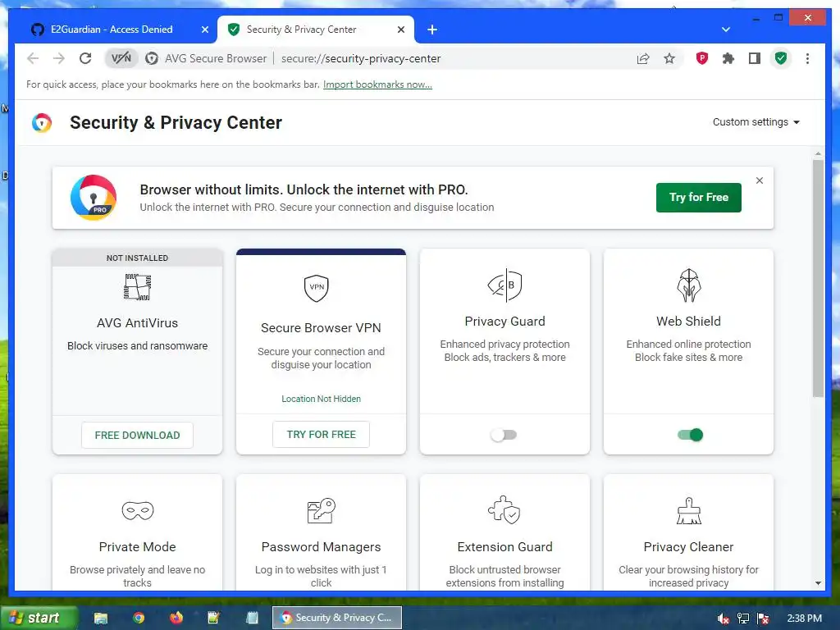Image resolution: width=840 pixels, height=630 pixels.
Task: Click the browser forward arrow
Action: point(59,58)
